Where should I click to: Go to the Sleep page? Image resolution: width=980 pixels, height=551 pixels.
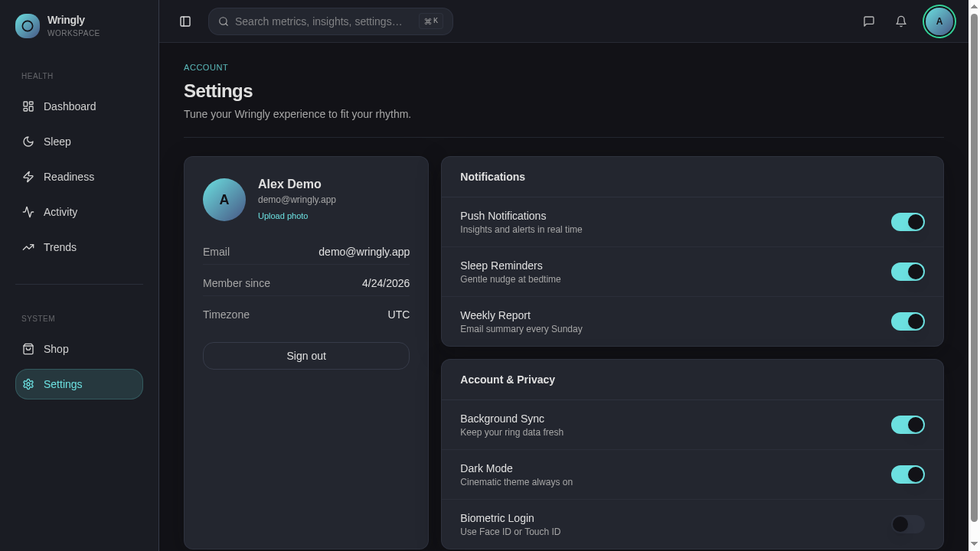click(x=79, y=142)
